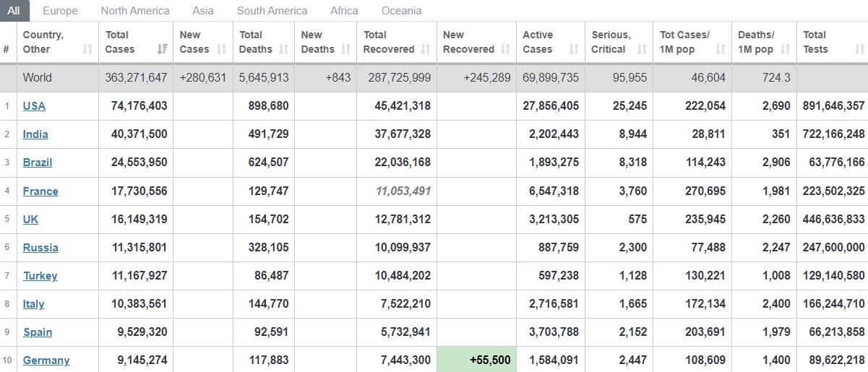Select the World row label

click(38, 77)
